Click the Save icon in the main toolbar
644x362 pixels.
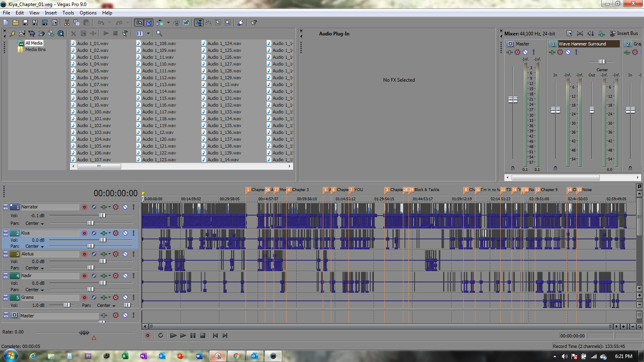click(x=25, y=23)
